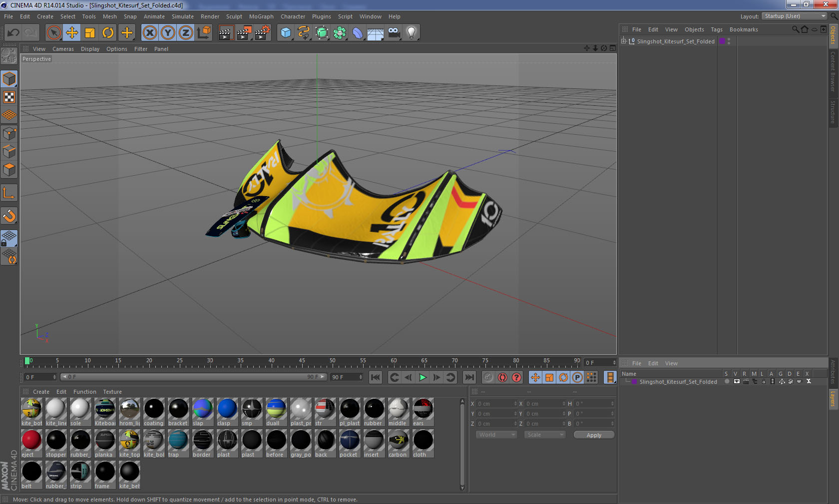Enable Polygons mode in left sidebar
Screen dimensions: 839x504
point(9,170)
